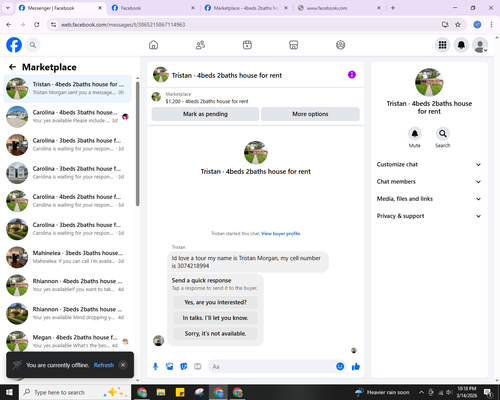
Task: Switch to the www.facebook.com tab
Action: point(339,8)
